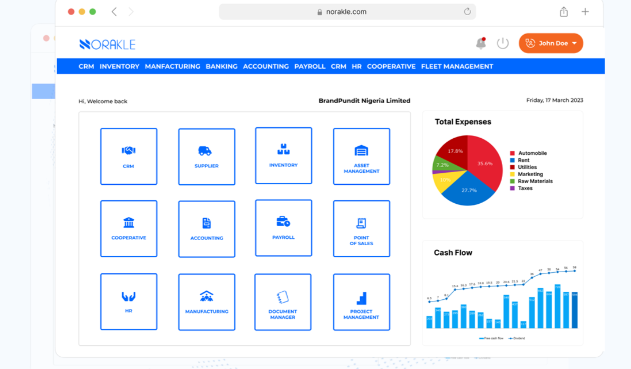Viewport: 631px width, 369px height.
Task: Open the Project Management tile
Action: [x=361, y=302]
